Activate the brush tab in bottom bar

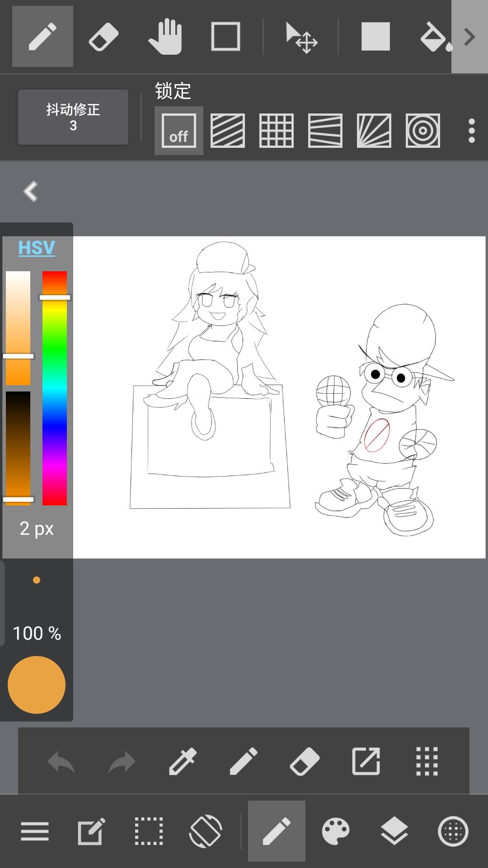point(277,831)
